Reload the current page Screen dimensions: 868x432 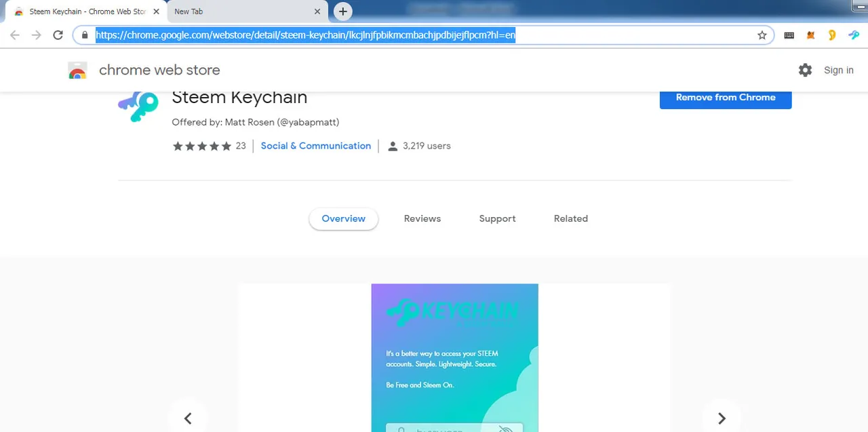(58, 35)
